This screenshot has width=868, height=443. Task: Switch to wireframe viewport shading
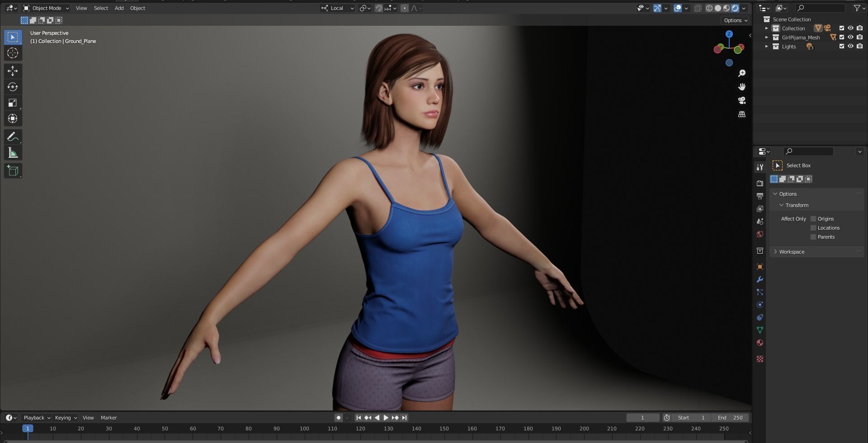point(709,8)
